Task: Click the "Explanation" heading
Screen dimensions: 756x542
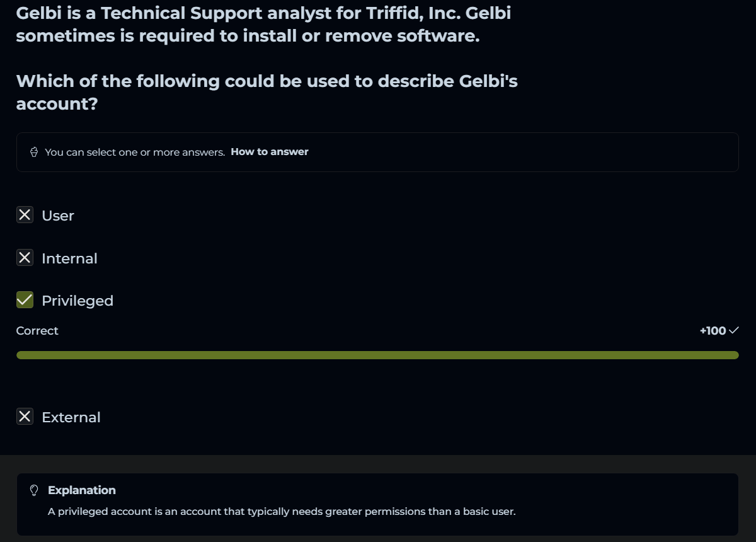Action: click(x=82, y=490)
